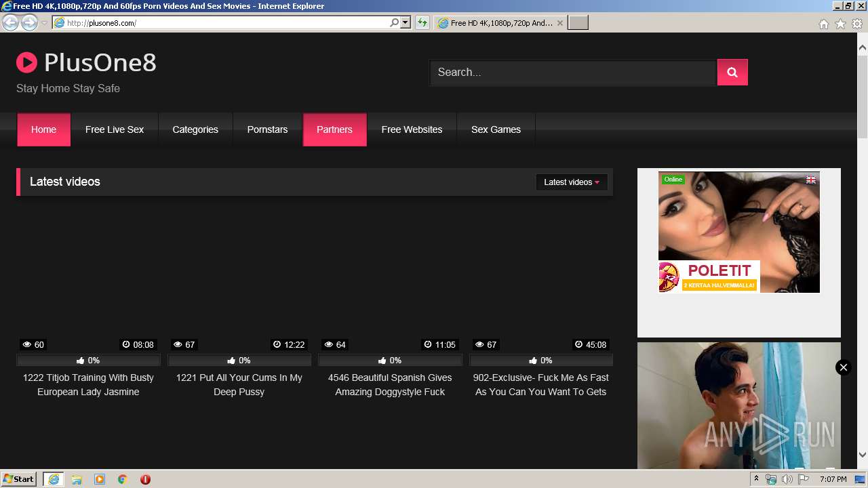Open the Categories menu item

pos(195,129)
